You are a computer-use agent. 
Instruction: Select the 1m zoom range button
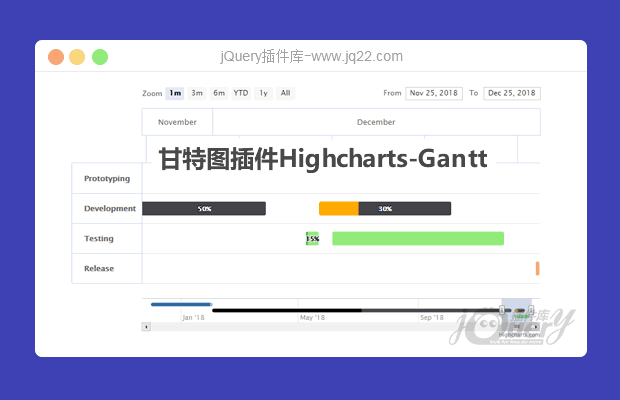(x=175, y=93)
